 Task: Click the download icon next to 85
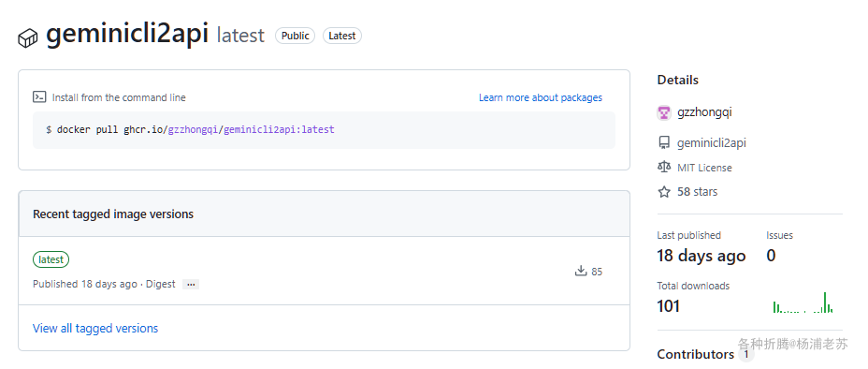[581, 271]
